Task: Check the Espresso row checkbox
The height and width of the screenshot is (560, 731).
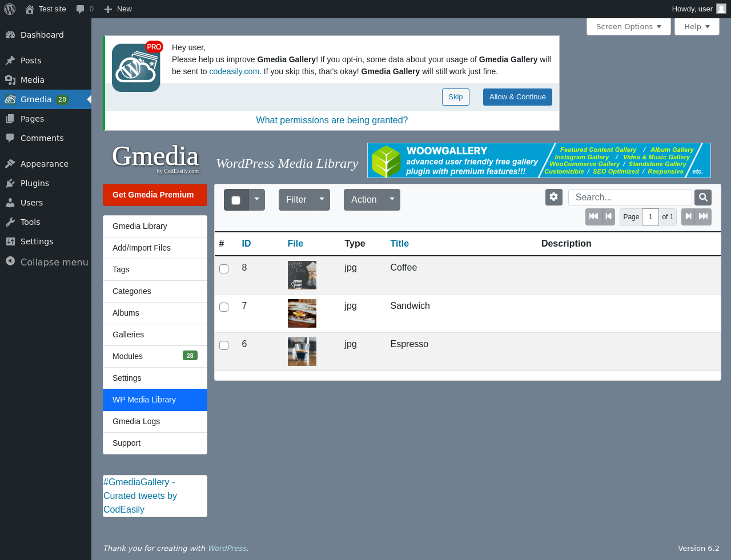Action: coord(224,345)
